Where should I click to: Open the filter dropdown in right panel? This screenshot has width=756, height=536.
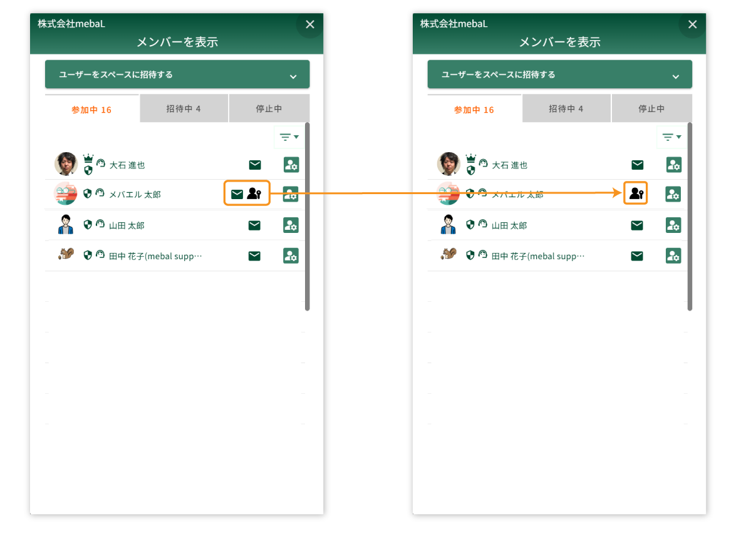point(671,137)
